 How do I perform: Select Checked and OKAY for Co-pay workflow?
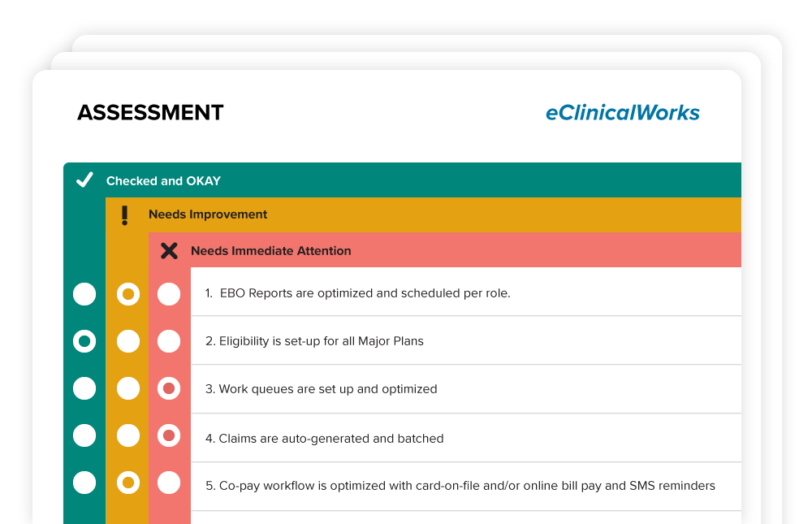pyautogui.click(x=84, y=483)
